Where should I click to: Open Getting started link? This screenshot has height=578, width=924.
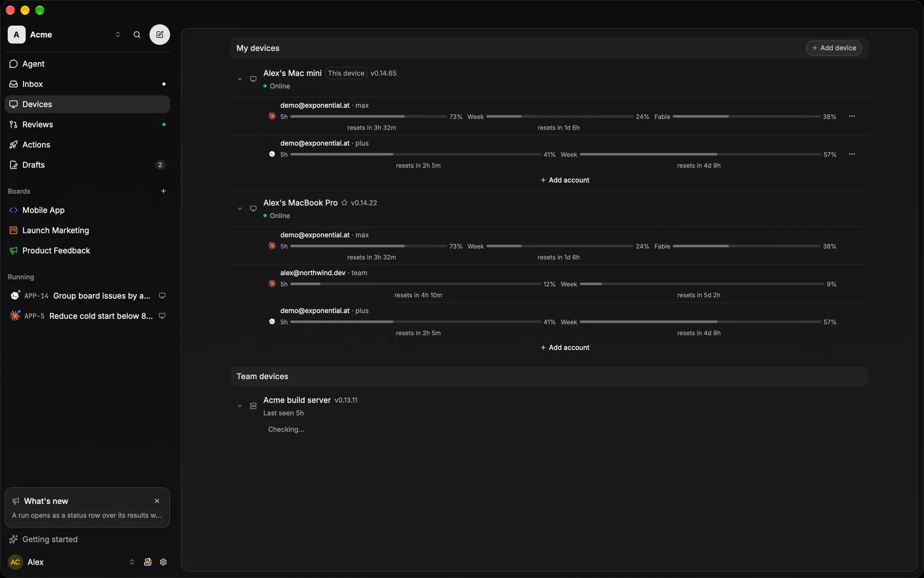pos(50,540)
